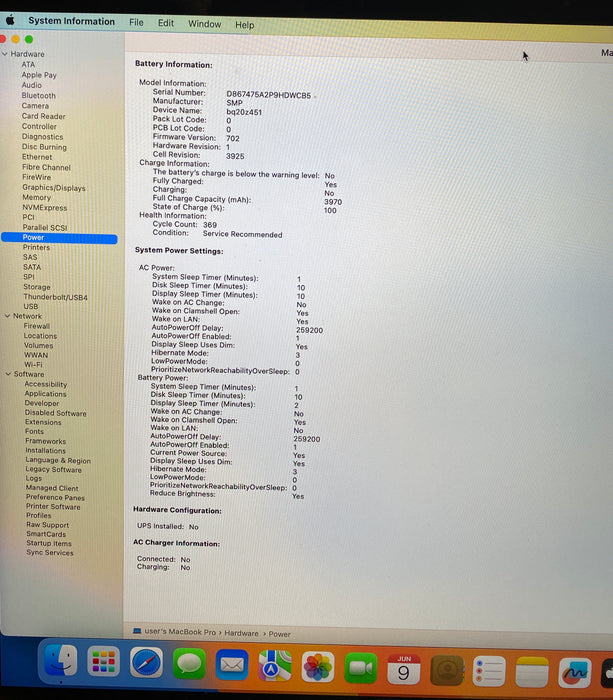Viewport: 613px width, 700px height.
Task: Open Finder from the Dock
Action: coord(61,661)
